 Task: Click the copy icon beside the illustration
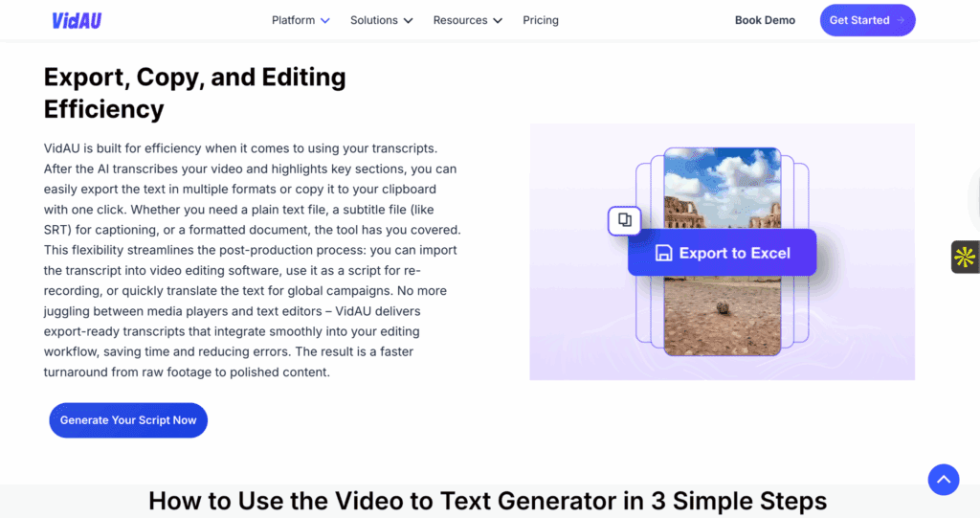624,220
